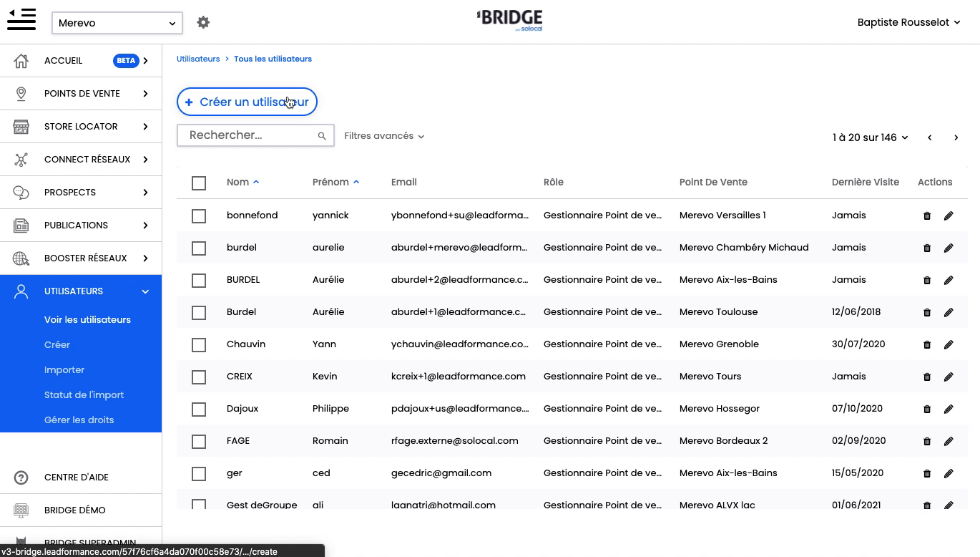Click the Accueil home icon

pos(21,61)
